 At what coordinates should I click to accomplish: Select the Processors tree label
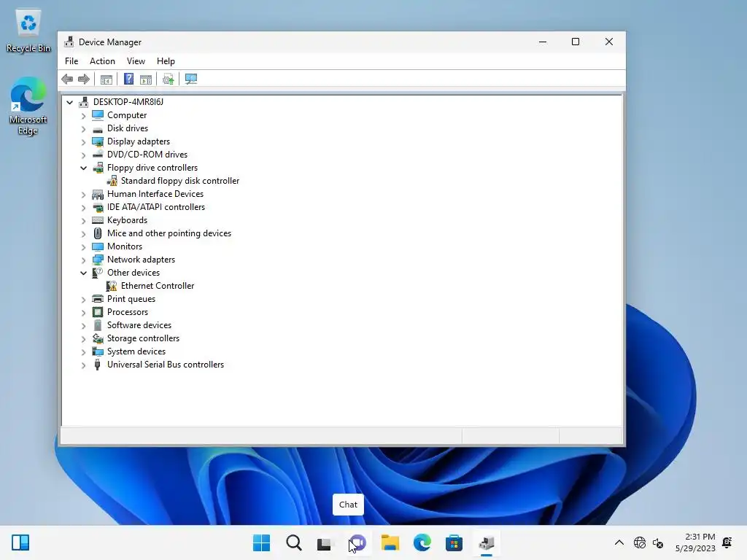128,312
